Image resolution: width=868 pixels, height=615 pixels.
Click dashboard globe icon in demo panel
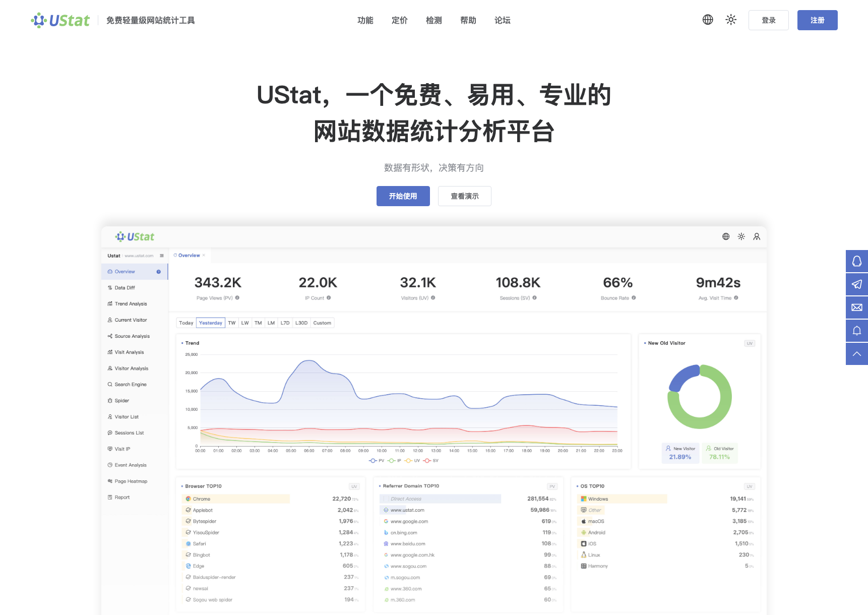[726, 236]
